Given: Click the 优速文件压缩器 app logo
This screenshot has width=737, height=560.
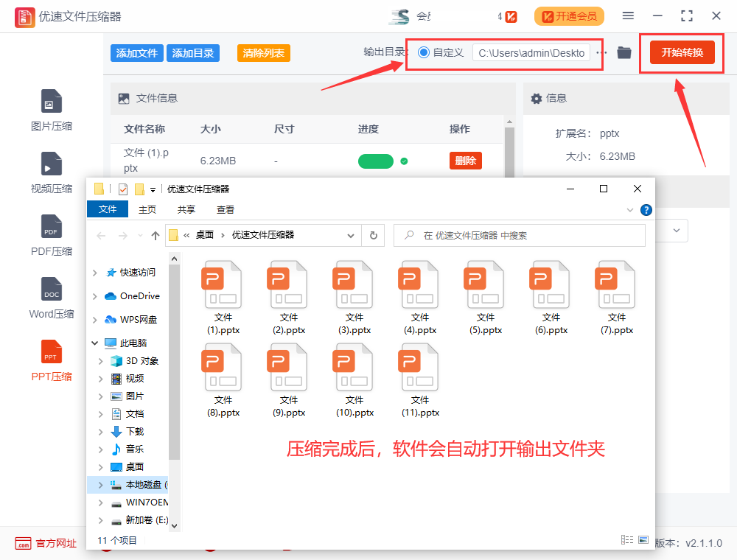Looking at the screenshot, I should click(x=24, y=18).
